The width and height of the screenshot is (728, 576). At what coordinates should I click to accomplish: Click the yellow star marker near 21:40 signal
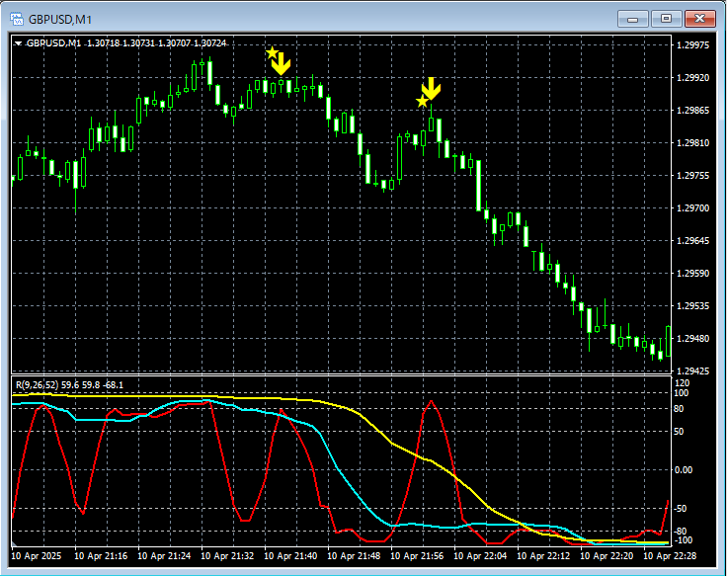point(272,53)
